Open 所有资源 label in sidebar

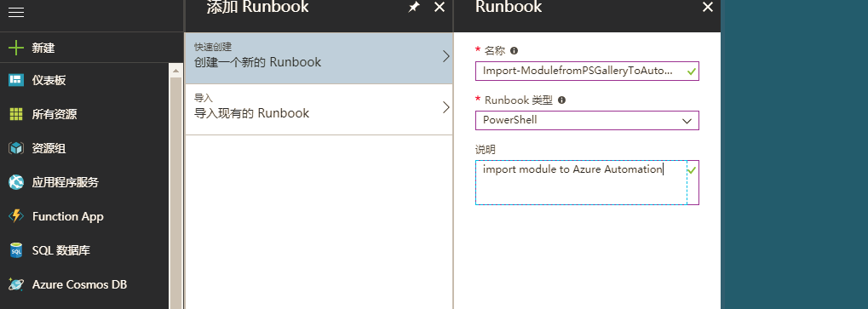click(x=55, y=114)
